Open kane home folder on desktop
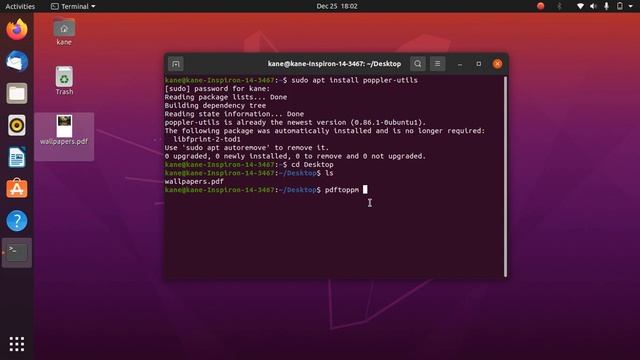The image size is (640, 360). tap(64, 31)
